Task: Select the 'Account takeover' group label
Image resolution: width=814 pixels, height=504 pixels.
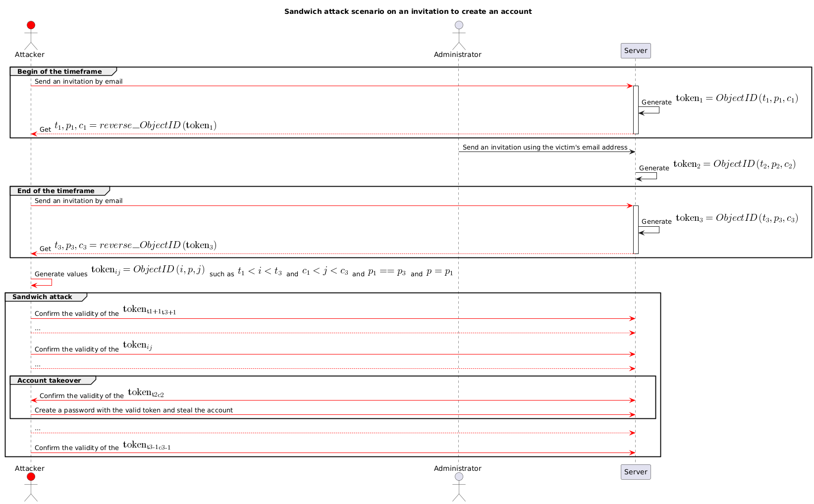Action: 49,380
